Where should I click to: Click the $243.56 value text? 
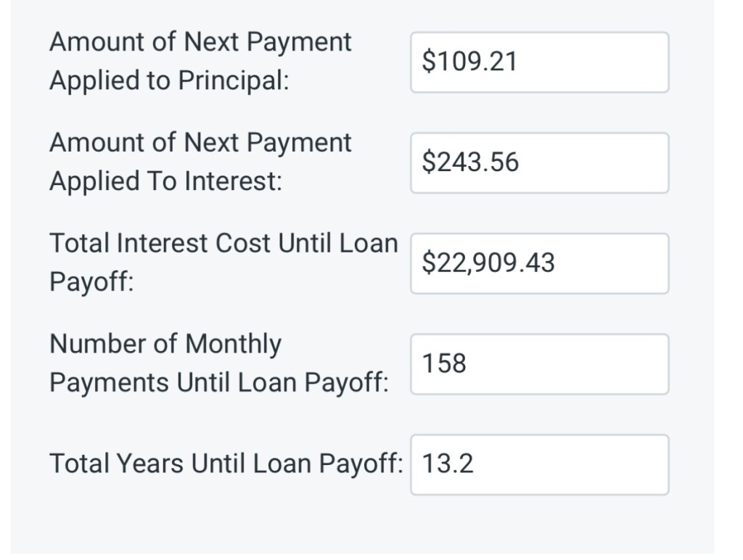(471, 162)
